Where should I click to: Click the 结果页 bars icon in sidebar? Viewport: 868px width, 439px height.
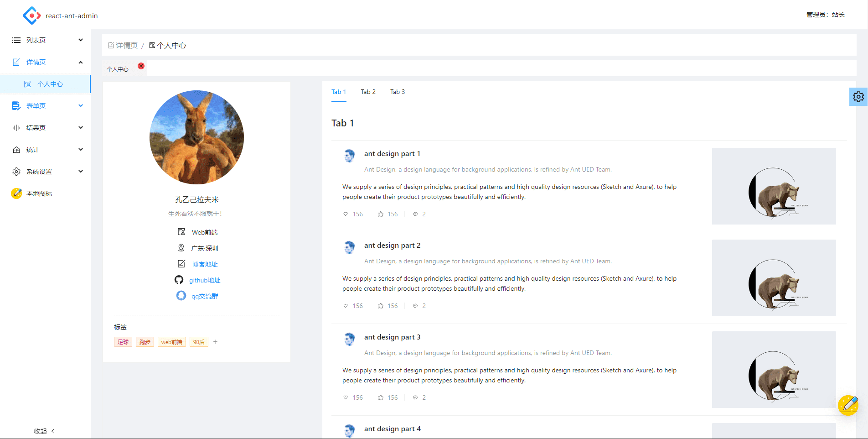(16, 128)
